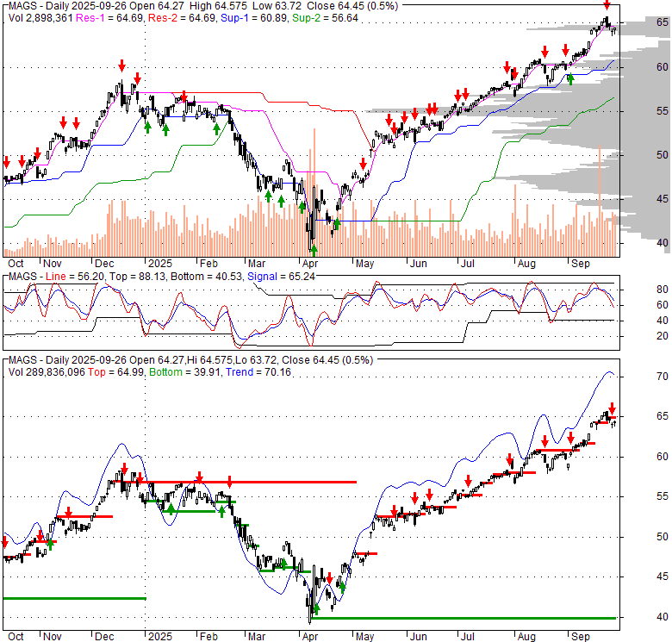
Task: Select the Bottom = 39.91 label in lower chart
Action: pyautogui.click(x=184, y=372)
